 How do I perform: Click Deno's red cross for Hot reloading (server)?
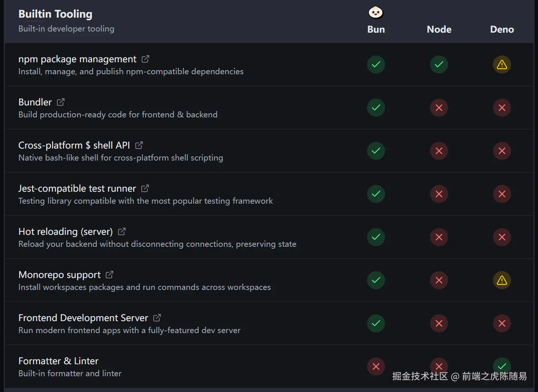502,237
